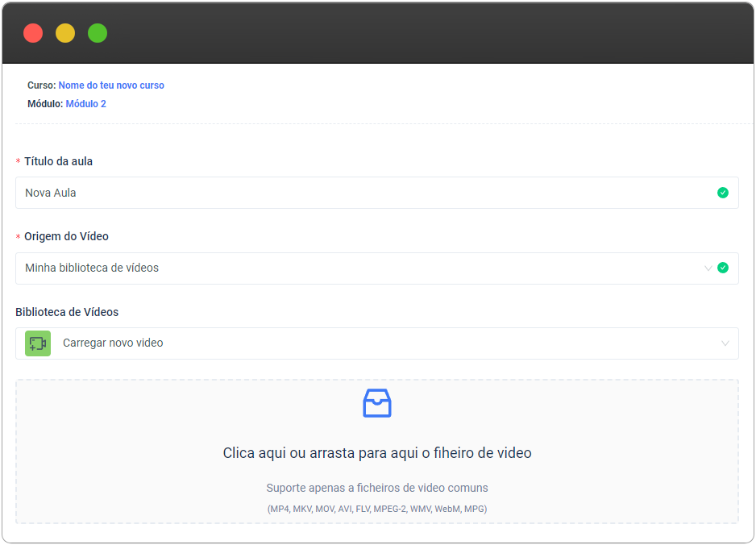Screen dimensions: 756x545
Task: Click the "Clica aqui ou arrasta" upload text
Action: tap(376, 453)
